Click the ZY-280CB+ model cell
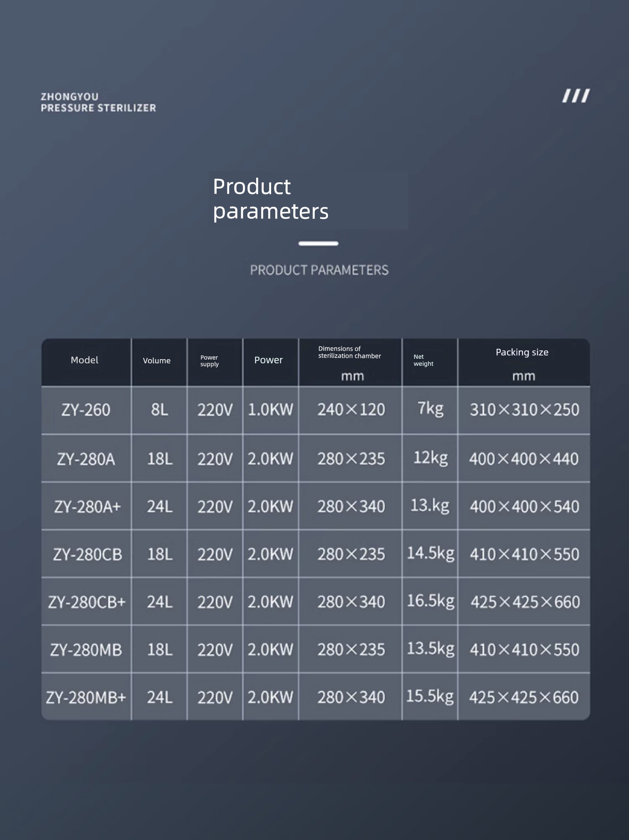The width and height of the screenshot is (629, 840). [x=86, y=602]
